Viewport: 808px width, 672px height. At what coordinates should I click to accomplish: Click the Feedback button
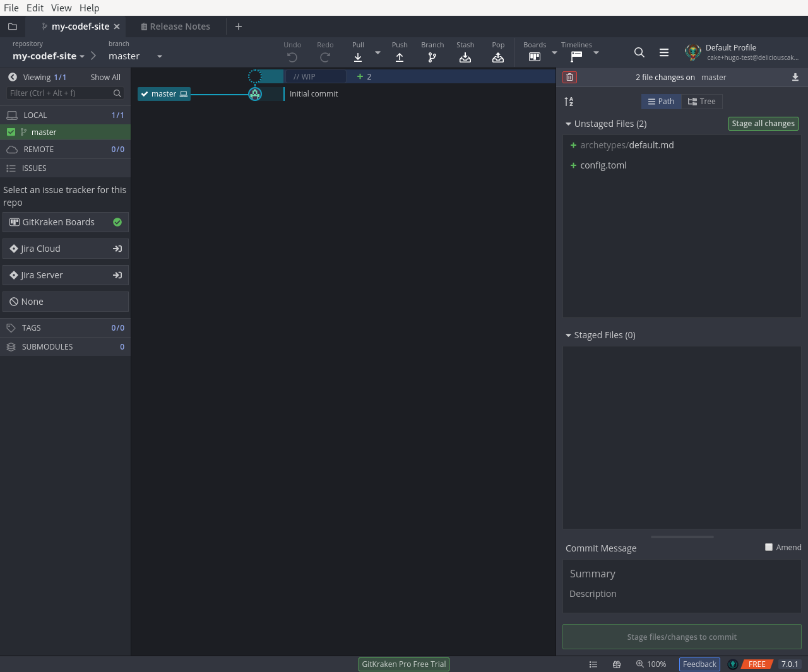click(699, 664)
